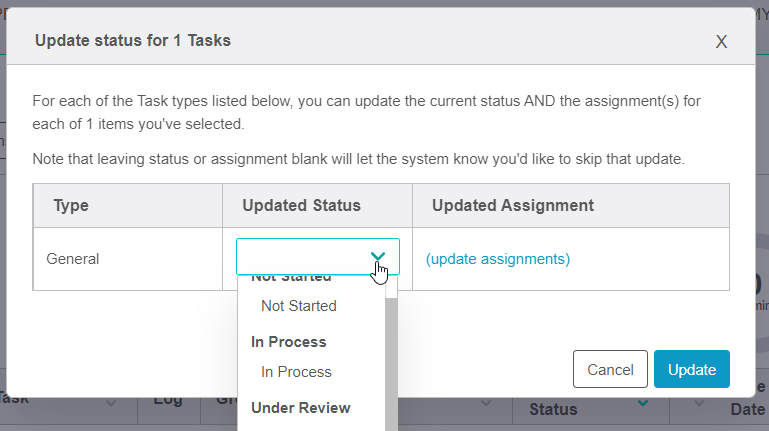Select the indented Not Started option
Image resolution: width=769 pixels, height=431 pixels.
click(x=298, y=306)
